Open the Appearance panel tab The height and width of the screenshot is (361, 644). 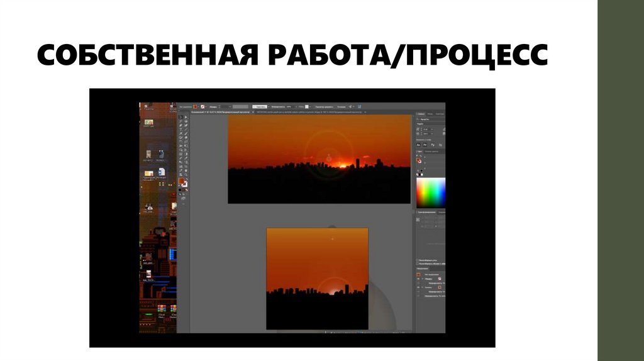click(422, 269)
